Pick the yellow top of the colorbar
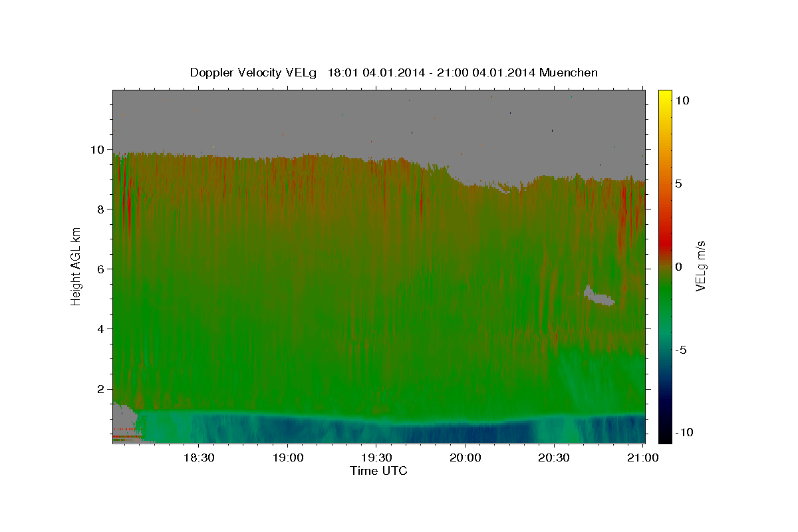This screenshot has width=798, height=532. click(x=664, y=94)
